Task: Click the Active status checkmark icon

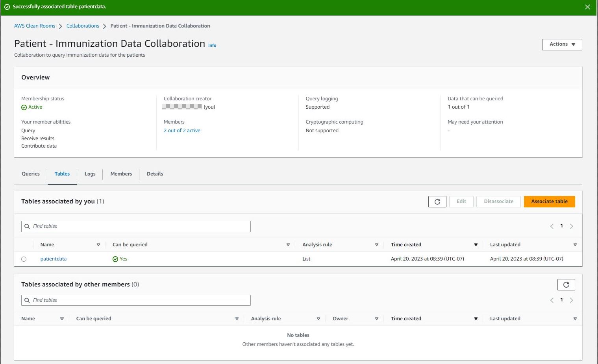Action: coord(24,107)
